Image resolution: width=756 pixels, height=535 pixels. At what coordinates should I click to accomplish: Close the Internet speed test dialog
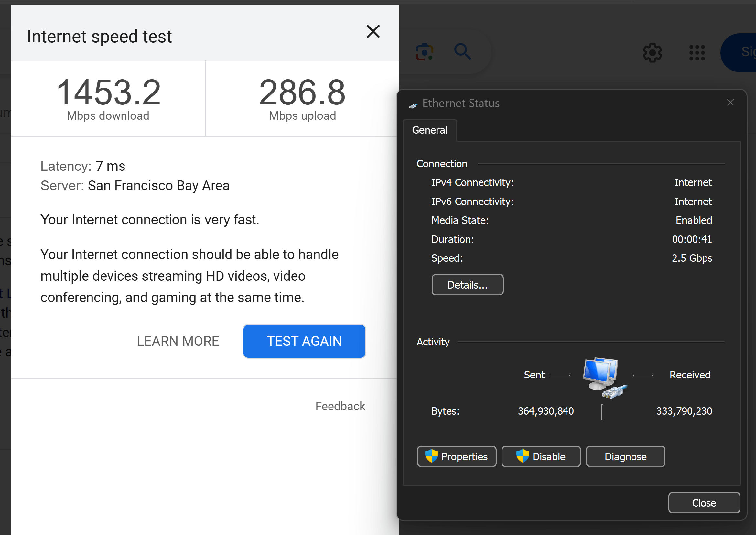[x=373, y=32]
